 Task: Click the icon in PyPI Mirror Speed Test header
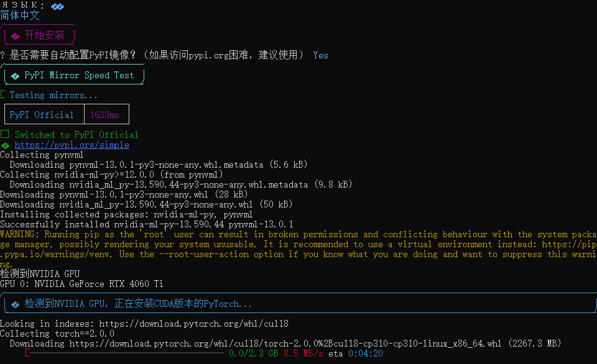(15, 76)
